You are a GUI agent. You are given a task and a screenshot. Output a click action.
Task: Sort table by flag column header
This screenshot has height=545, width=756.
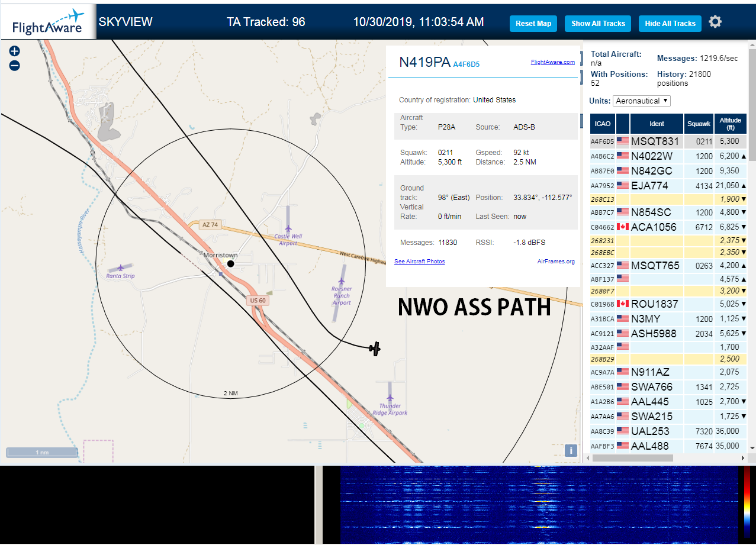click(623, 124)
